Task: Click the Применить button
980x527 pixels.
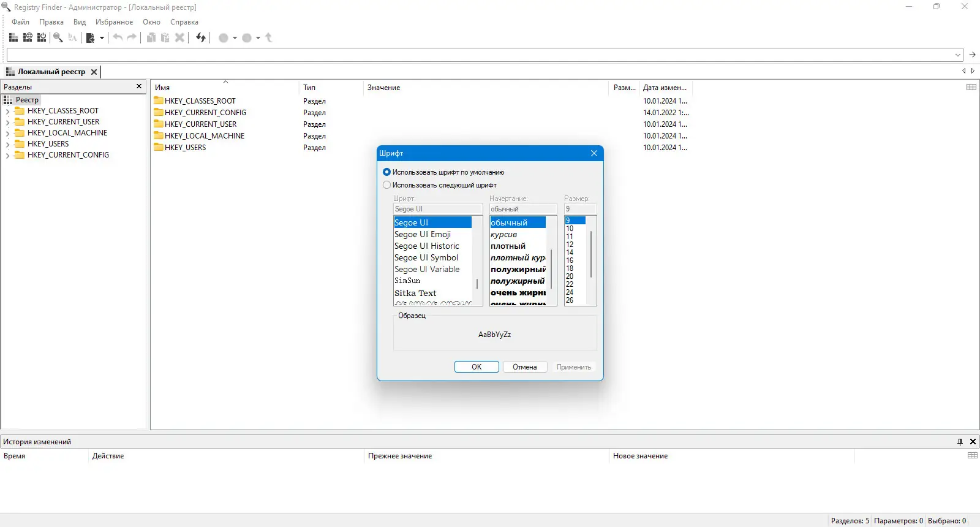Action: [x=574, y=367]
